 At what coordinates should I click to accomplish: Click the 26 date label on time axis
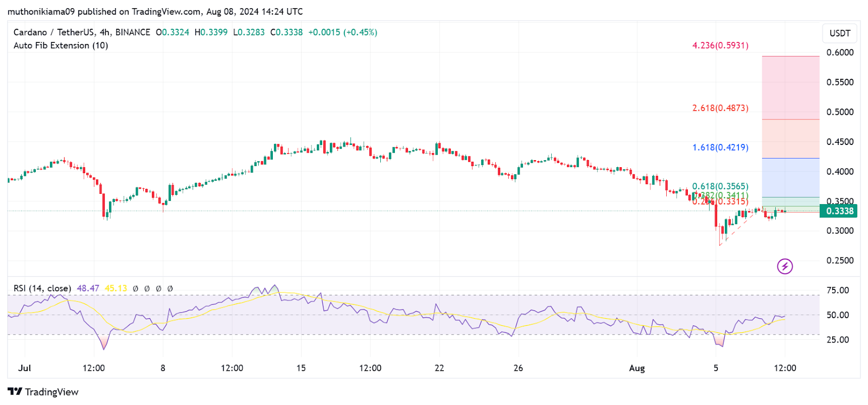(519, 368)
